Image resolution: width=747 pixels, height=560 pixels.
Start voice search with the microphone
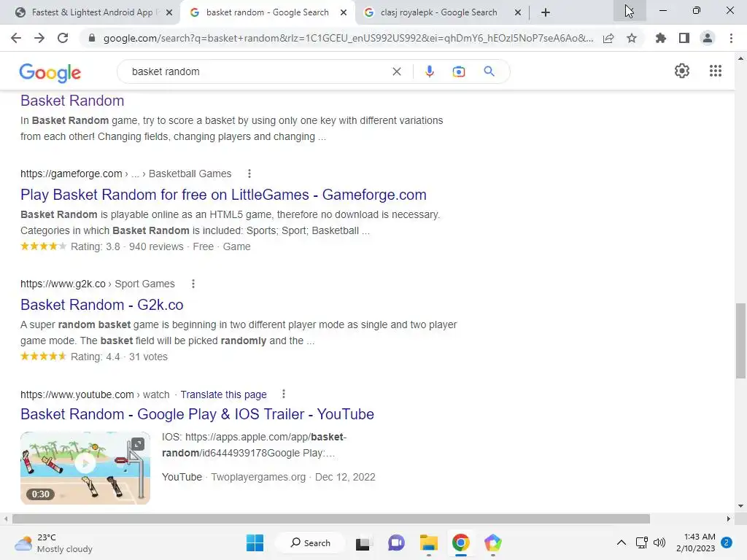click(429, 71)
